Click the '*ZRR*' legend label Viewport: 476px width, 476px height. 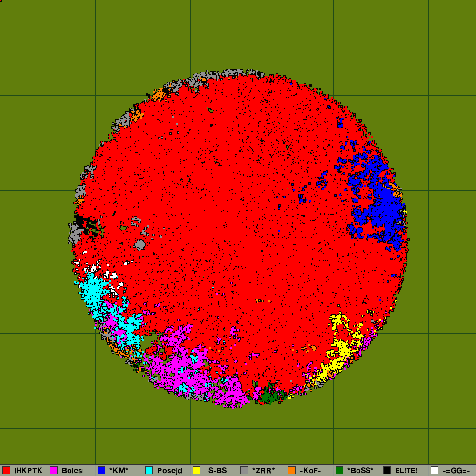coord(264,471)
